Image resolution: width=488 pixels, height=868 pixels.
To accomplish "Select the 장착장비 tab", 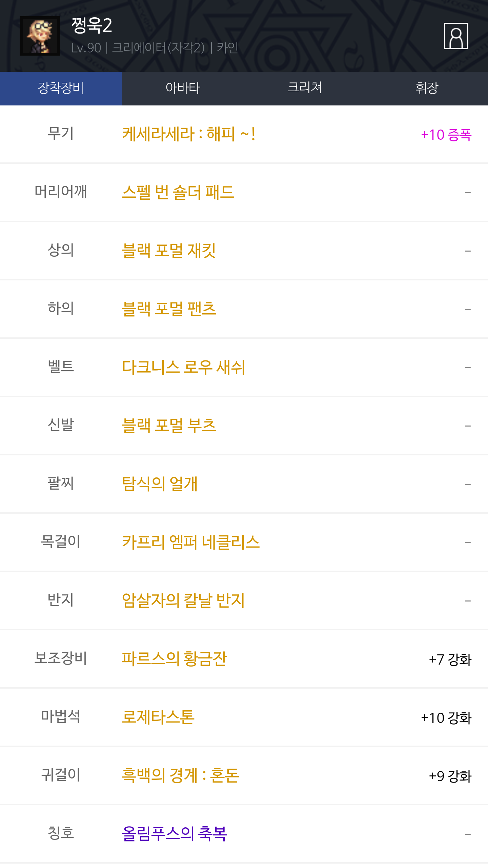I will 61,88.
